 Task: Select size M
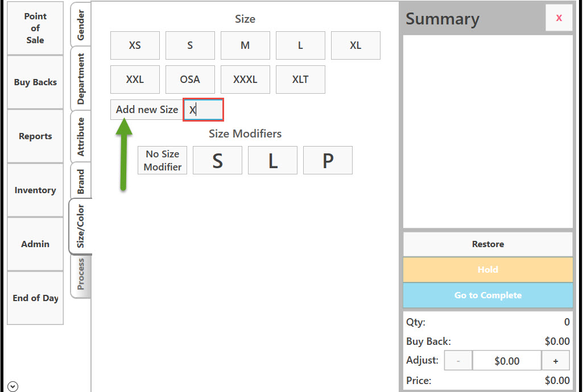coord(245,45)
